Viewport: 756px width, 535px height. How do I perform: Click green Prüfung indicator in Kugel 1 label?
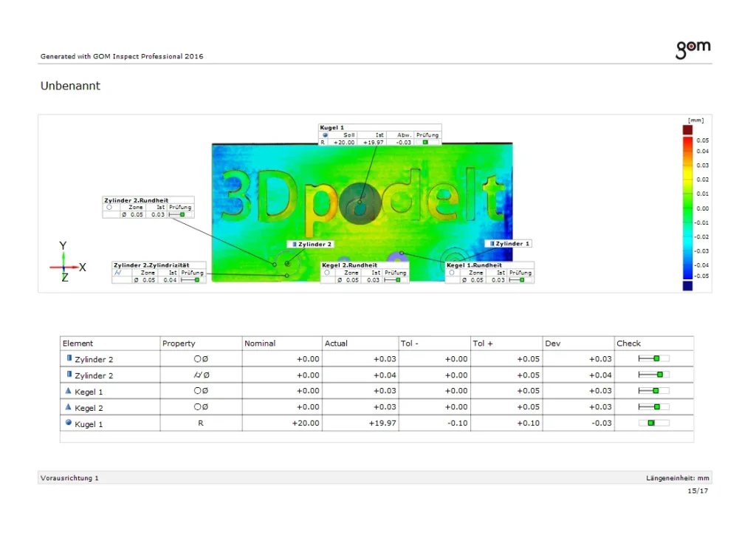coord(425,143)
